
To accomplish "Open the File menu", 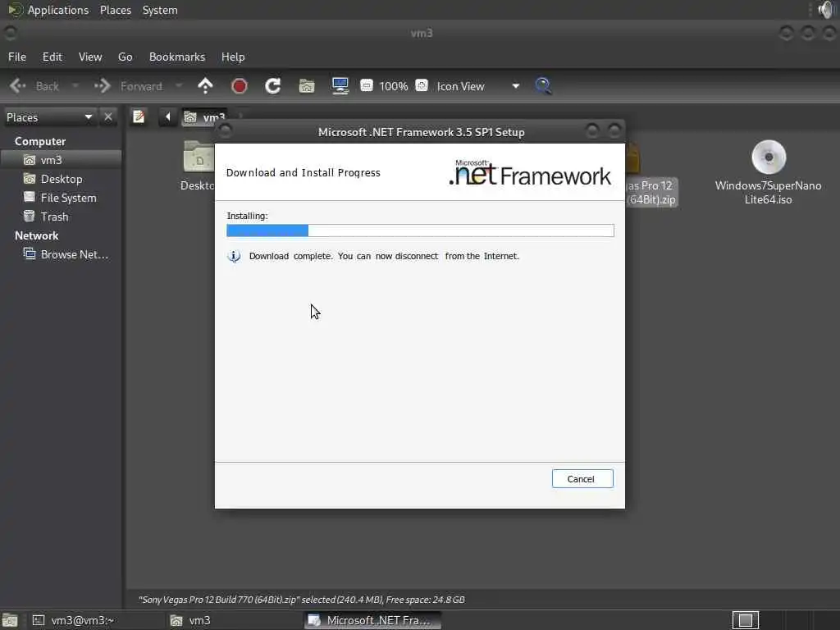I will point(17,57).
